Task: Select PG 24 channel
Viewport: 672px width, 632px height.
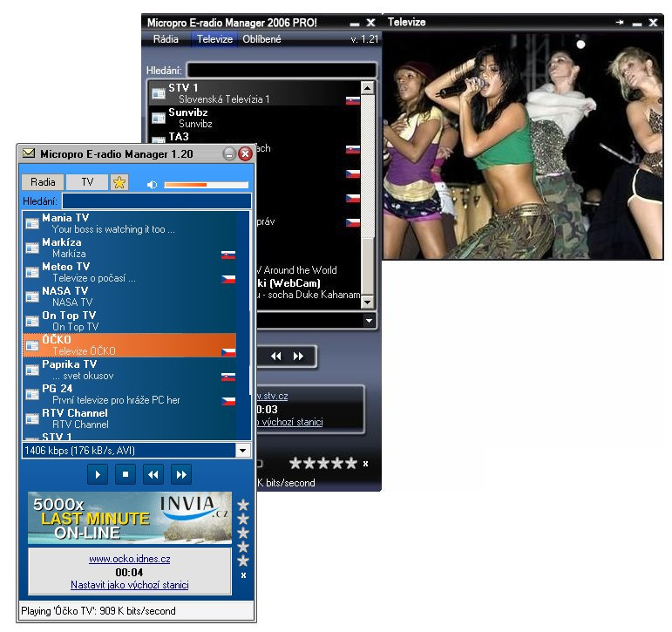Action: [x=129, y=394]
